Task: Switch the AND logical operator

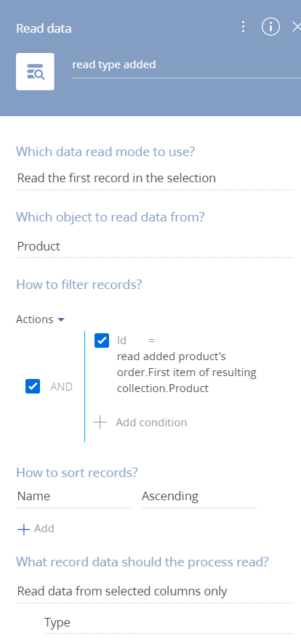Action: (61, 387)
